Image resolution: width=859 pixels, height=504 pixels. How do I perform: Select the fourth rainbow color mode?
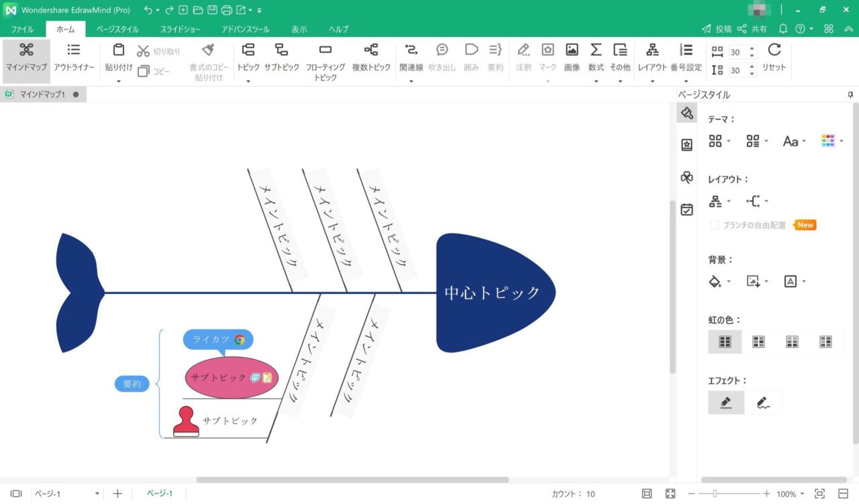pos(825,342)
